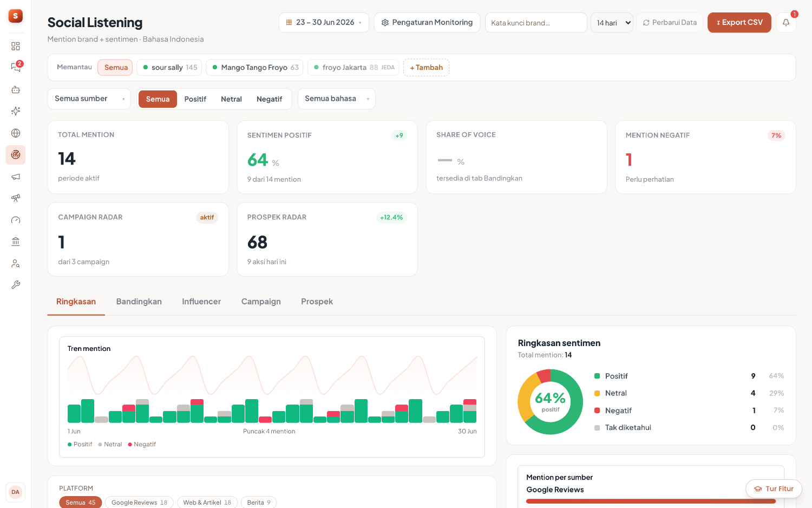Open the Semua sumber dropdown
The height and width of the screenshot is (508, 812).
(x=89, y=99)
